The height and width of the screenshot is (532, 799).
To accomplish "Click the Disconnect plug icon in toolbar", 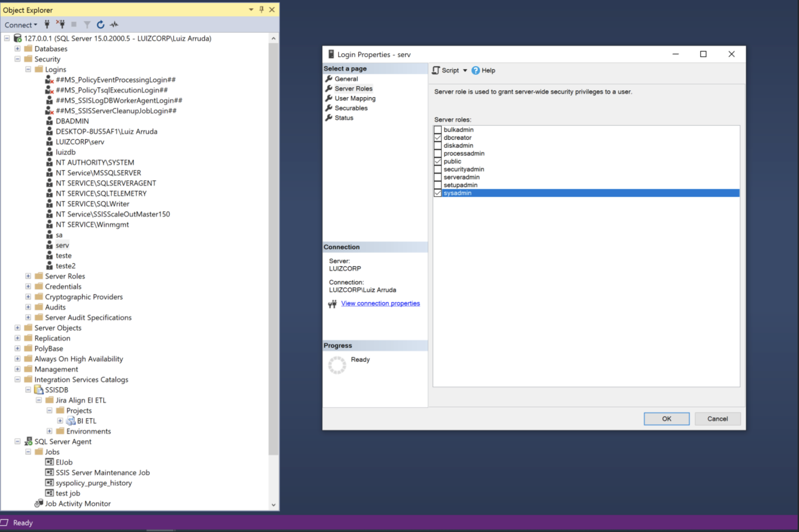I will point(61,24).
